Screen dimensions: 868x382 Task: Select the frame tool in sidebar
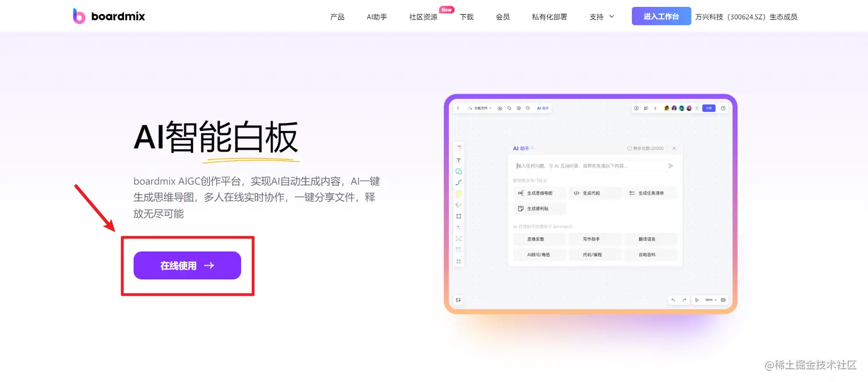pyautogui.click(x=459, y=216)
